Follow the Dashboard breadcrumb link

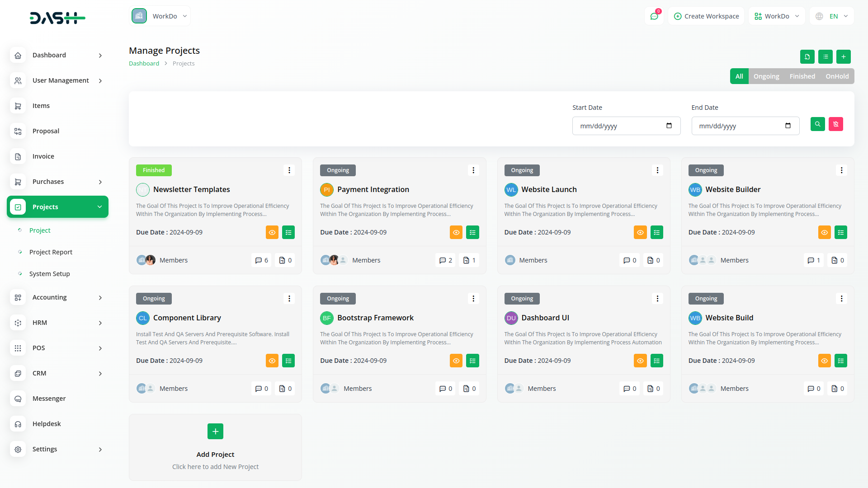point(144,63)
